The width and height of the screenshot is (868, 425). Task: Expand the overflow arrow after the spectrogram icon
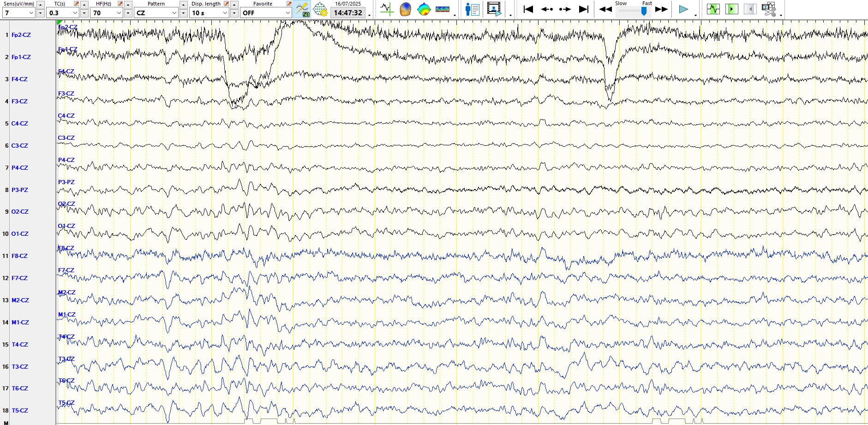(455, 15)
